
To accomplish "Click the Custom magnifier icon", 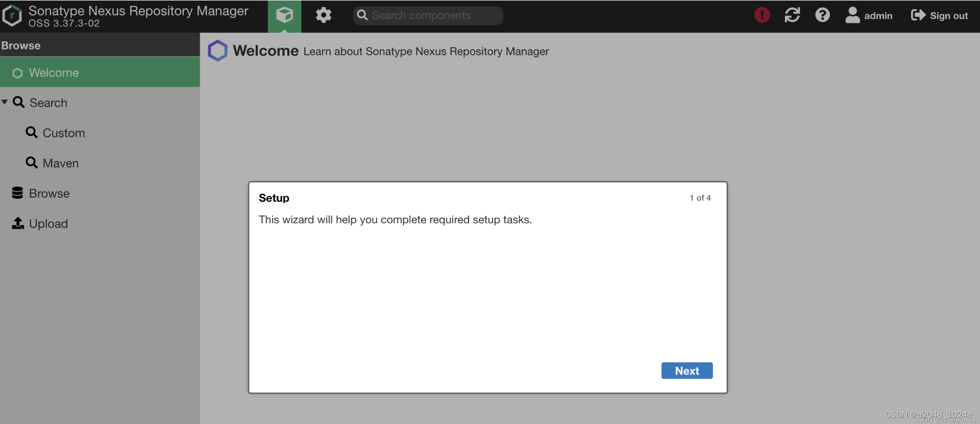I will 32,132.
